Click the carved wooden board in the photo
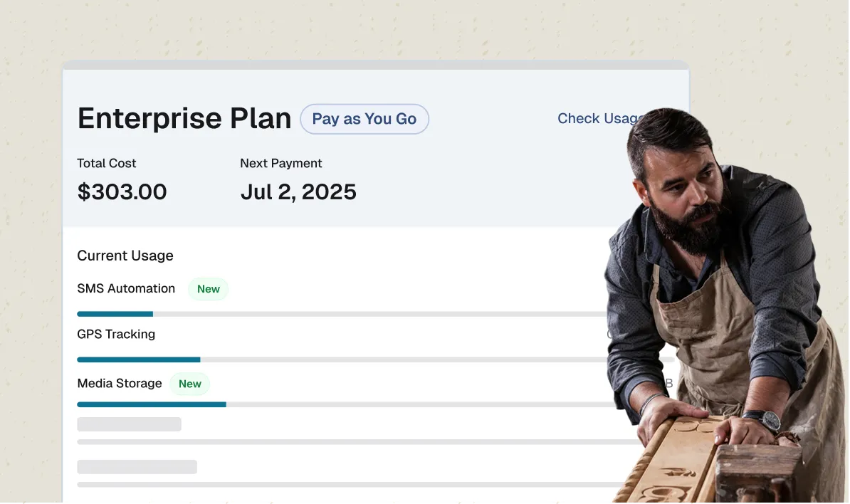Screen dimensions: 850x504 click(x=676, y=463)
